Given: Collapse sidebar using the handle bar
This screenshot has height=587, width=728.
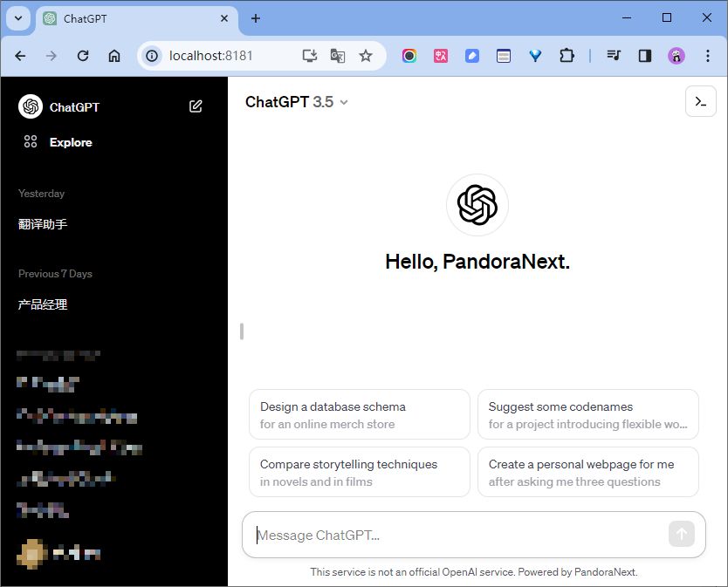Looking at the screenshot, I should click(242, 331).
